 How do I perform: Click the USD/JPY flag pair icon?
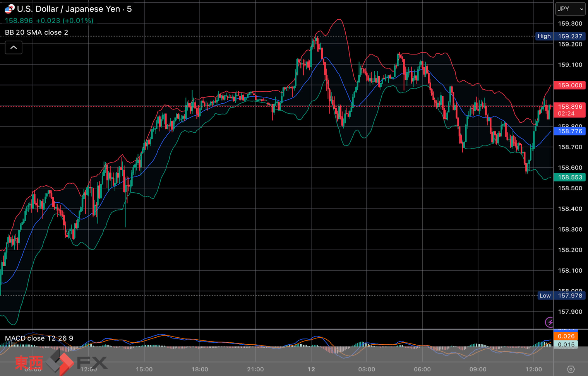[9, 9]
